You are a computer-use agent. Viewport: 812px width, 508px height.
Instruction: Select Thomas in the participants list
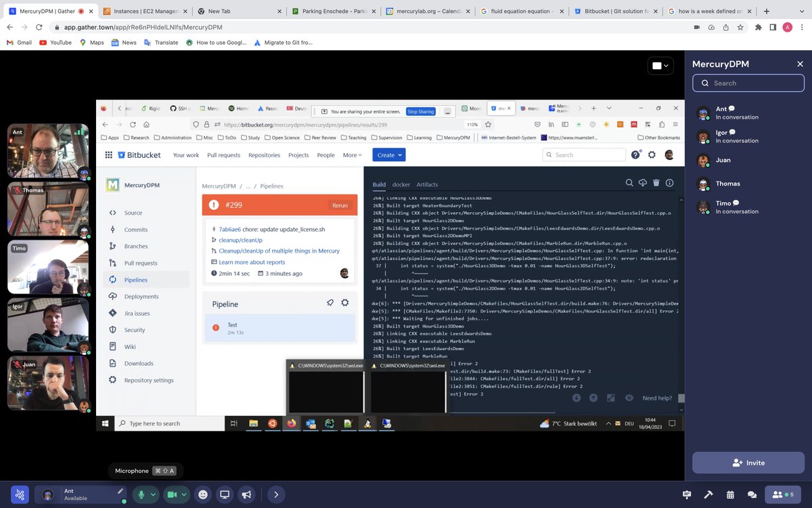[727, 184]
